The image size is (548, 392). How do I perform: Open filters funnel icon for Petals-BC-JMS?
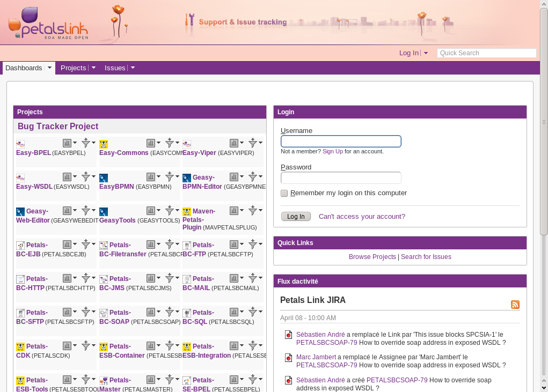[169, 278]
